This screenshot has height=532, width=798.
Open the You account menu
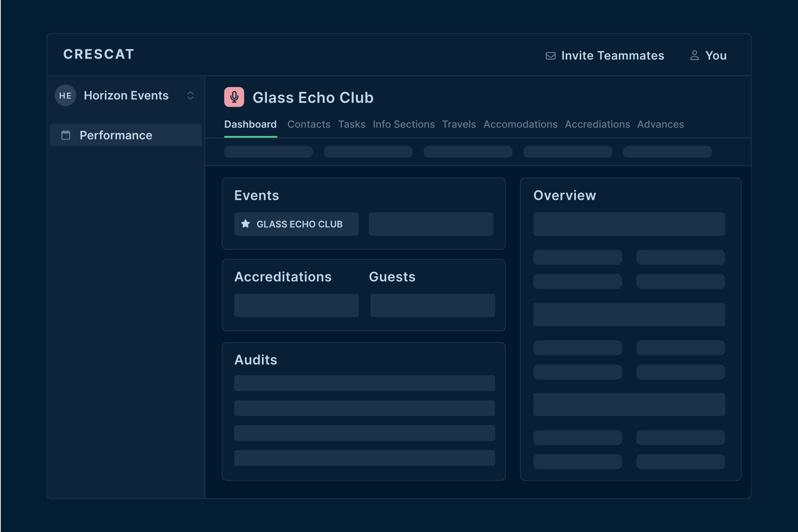tap(708, 55)
